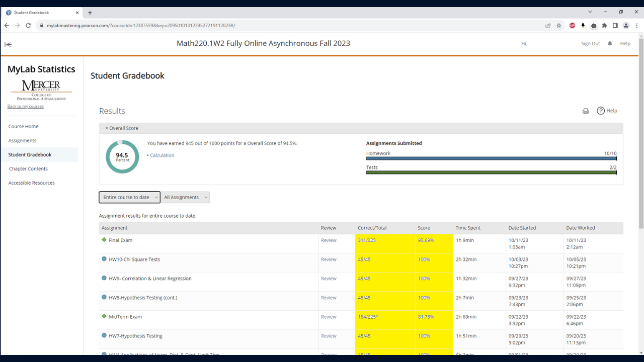Click the printer icon in Results

[585, 111]
